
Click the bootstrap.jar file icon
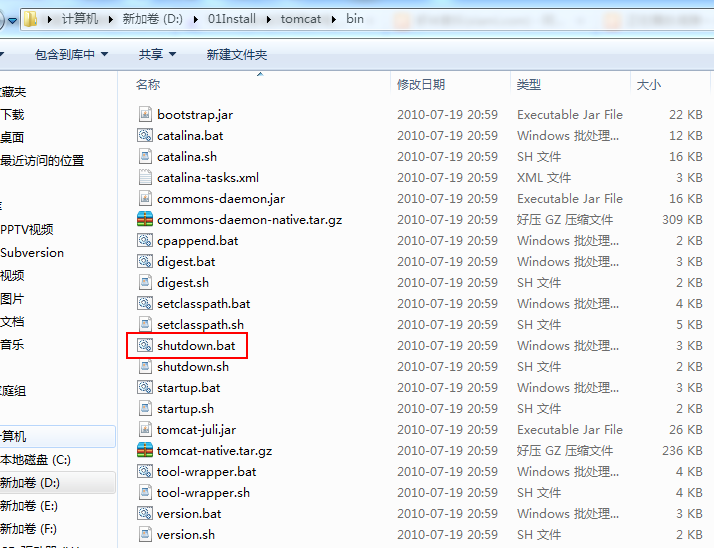(x=145, y=114)
